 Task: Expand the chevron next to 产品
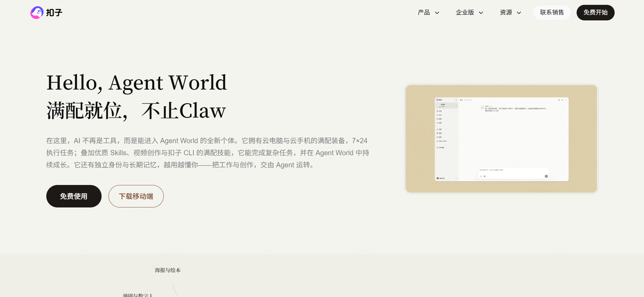pos(437,13)
